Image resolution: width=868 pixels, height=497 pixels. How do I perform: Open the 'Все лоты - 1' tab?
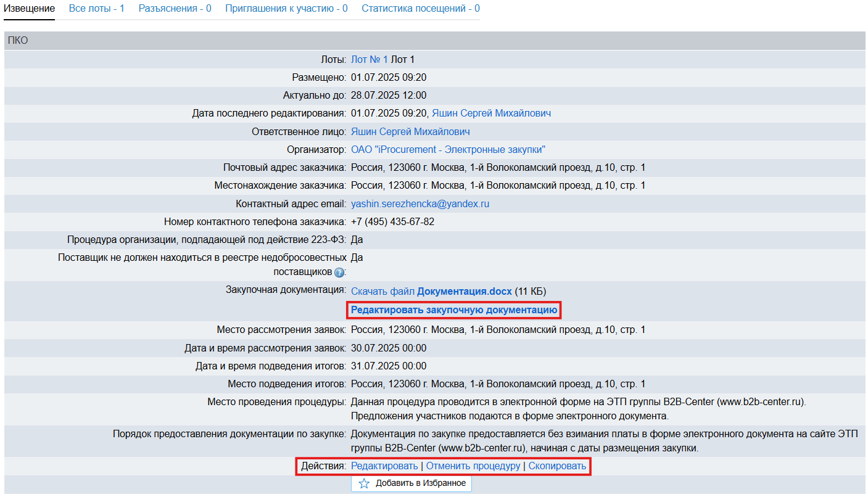coord(96,9)
